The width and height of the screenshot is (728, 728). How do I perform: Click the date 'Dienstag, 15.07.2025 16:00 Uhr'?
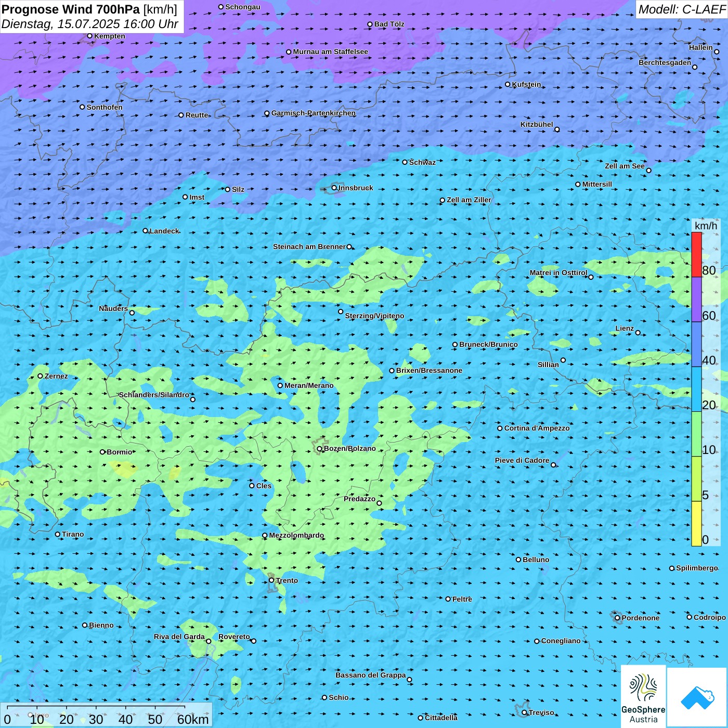click(x=90, y=24)
